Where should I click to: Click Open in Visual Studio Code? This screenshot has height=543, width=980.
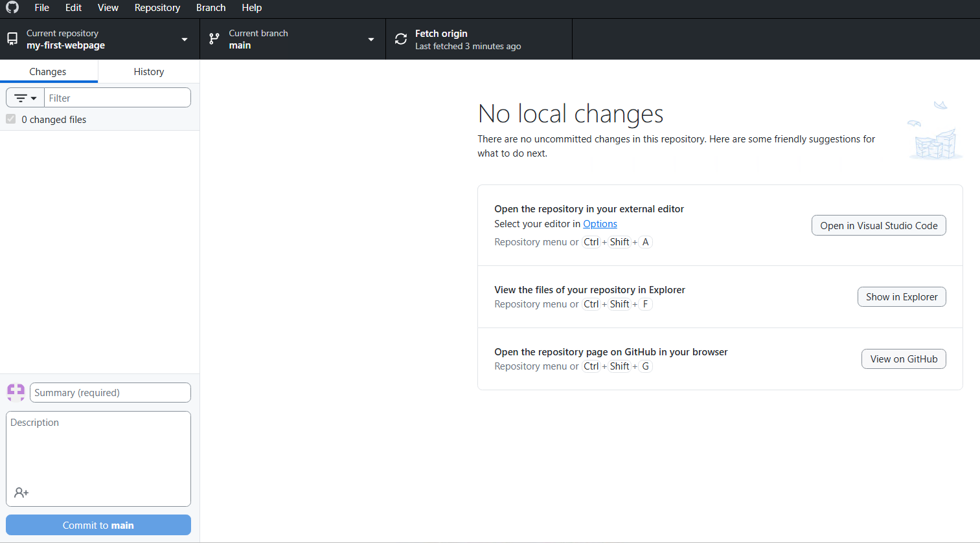[x=878, y=225]
